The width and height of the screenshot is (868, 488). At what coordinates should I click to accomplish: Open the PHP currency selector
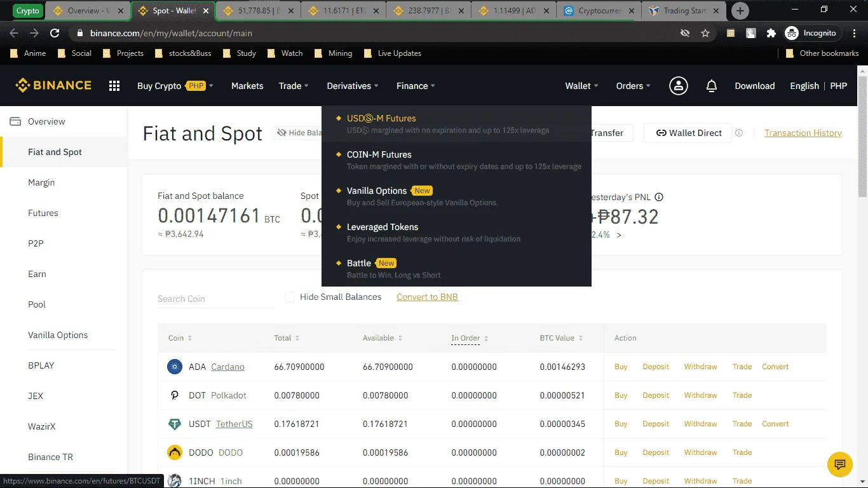(839, 86)
